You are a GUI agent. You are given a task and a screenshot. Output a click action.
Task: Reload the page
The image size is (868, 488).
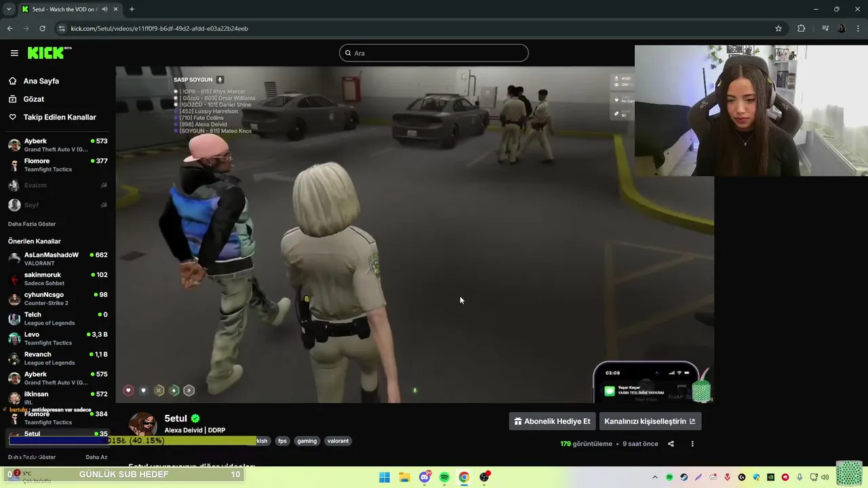point(42,28)
